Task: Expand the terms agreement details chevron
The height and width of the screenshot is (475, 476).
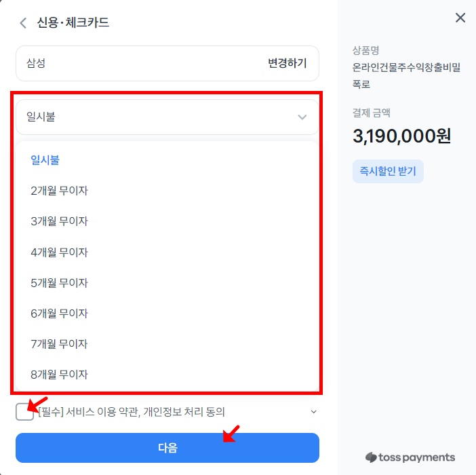Action: (x=313, y=412)
